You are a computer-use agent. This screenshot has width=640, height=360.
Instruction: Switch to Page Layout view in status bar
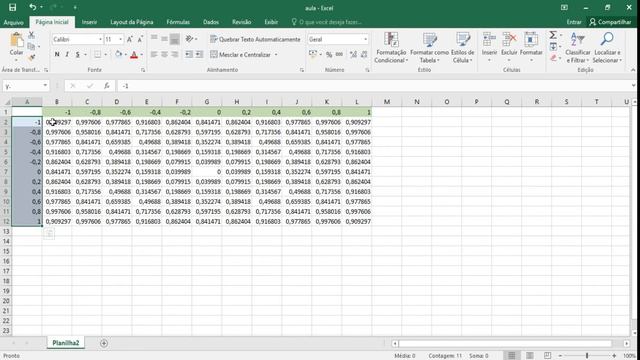click(529, 356)
